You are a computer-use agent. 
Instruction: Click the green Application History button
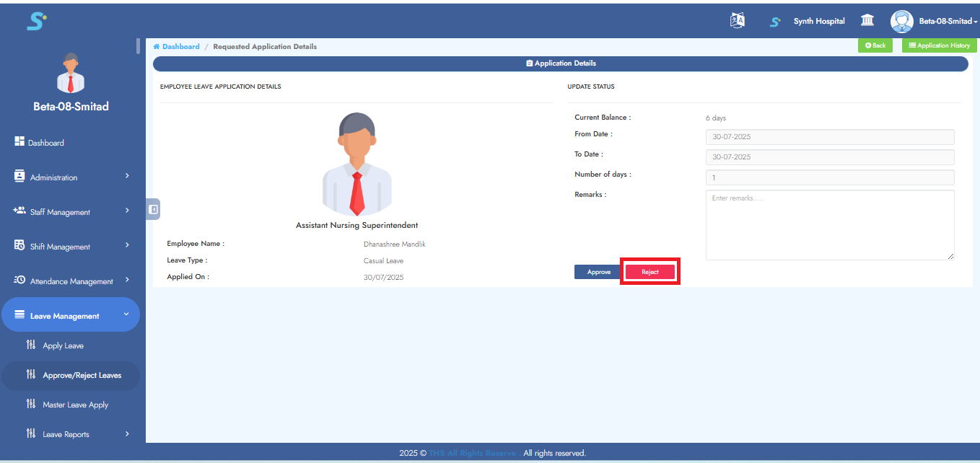[x=939, y=45]
